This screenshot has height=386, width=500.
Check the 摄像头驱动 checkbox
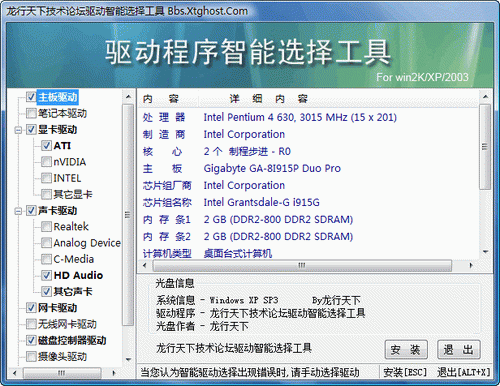click(x=31, y=356)
